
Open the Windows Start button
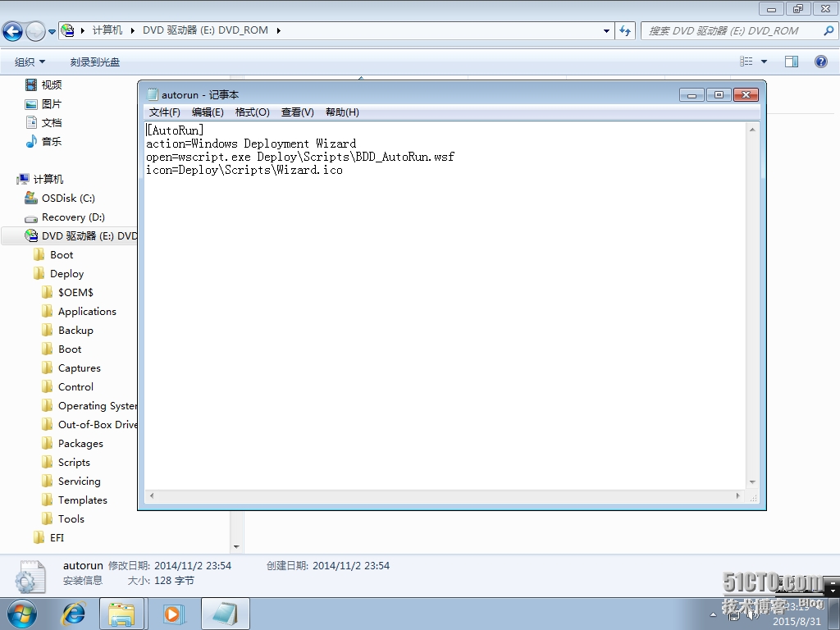(x=22, y=614)
